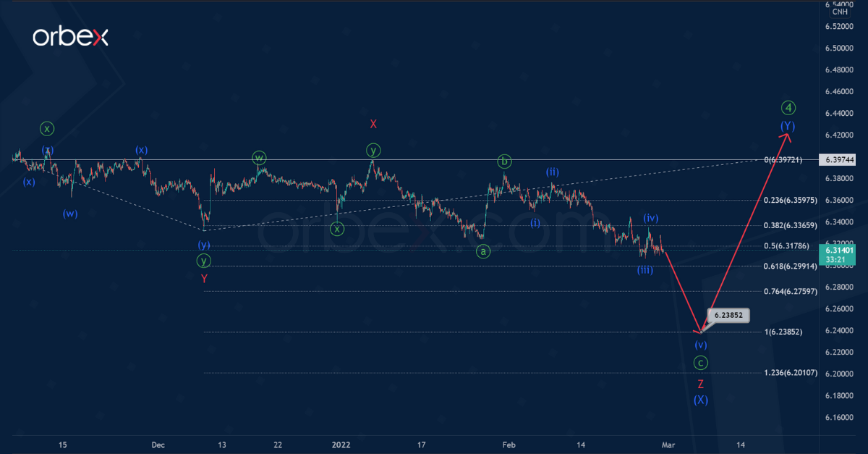
Task: Select the blue (iii) wave label
Action: [x=645, y=270]
